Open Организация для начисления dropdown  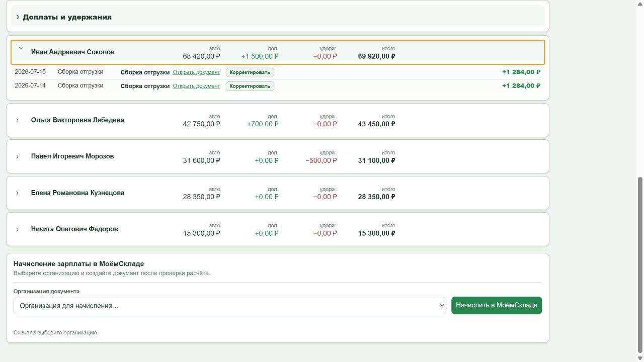[x=230, y=306]
